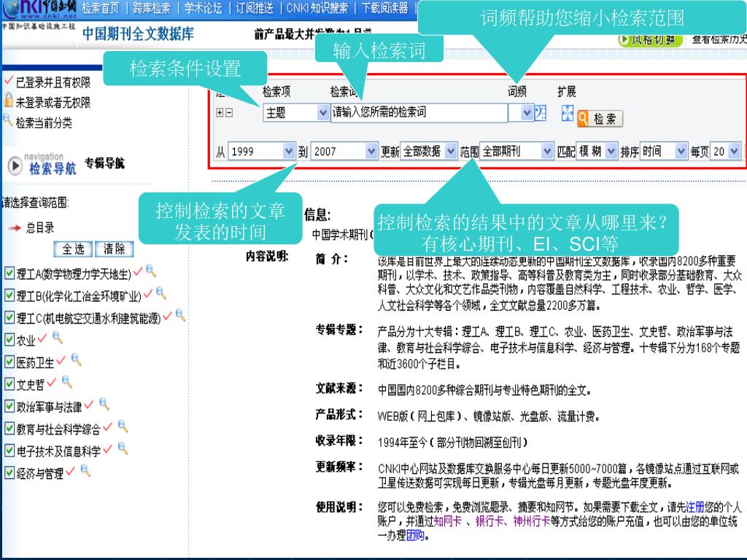Follow the 知网卡 link
Image resolution: width=747 pixels, height=560 pixels.
447,521
